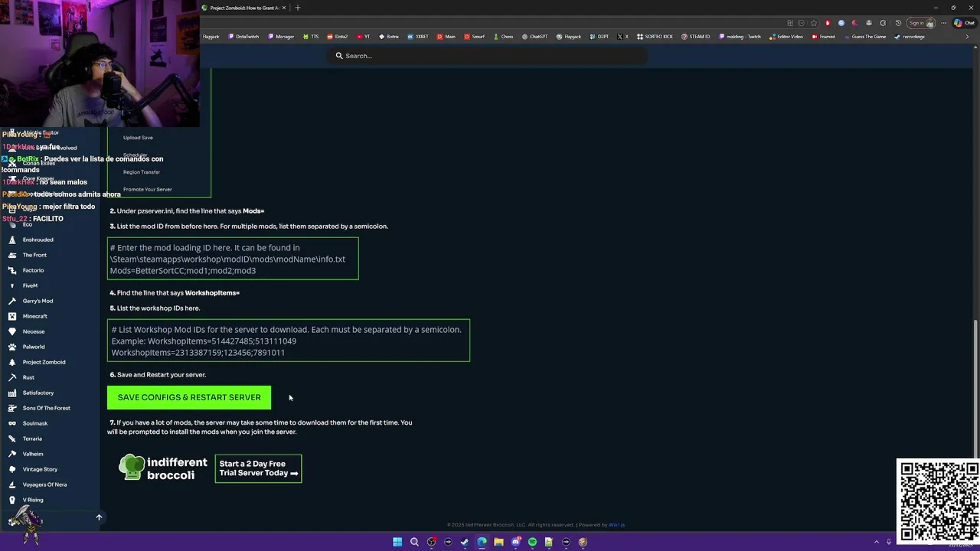Viewport: 980px width, 551px height.
Task: Open the Project Zomboid tree icon
Action: (12, 362)
